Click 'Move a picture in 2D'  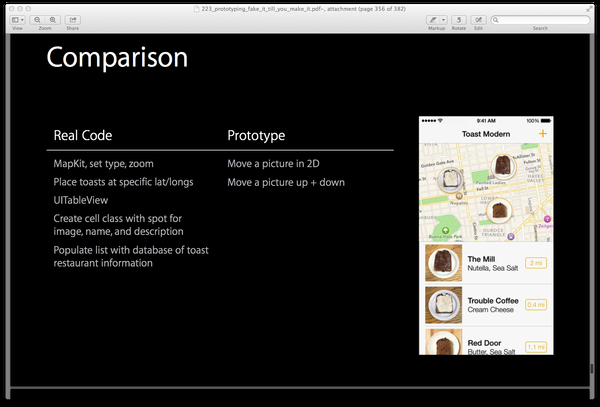click(273, 164)
